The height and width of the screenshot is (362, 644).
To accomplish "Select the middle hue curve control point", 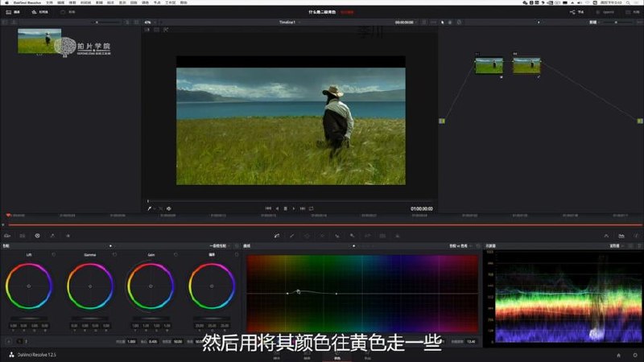I will point(298,292).
